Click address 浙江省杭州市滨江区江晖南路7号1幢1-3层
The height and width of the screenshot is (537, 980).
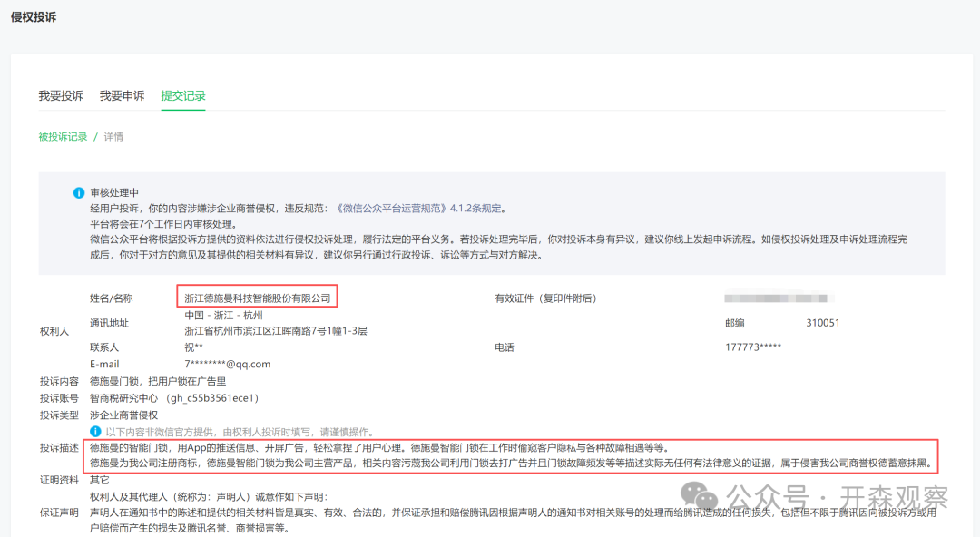pos(276,331)
